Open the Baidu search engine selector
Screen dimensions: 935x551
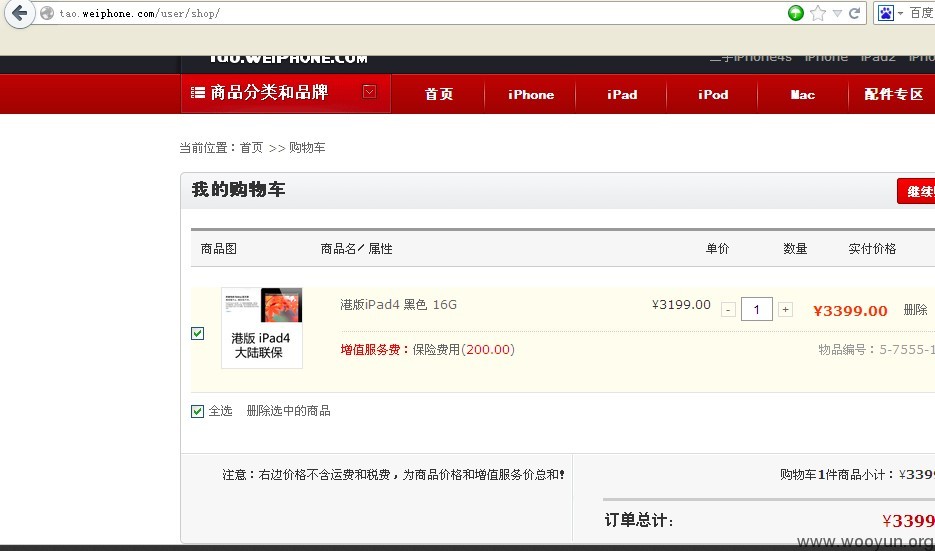point(890,13)
